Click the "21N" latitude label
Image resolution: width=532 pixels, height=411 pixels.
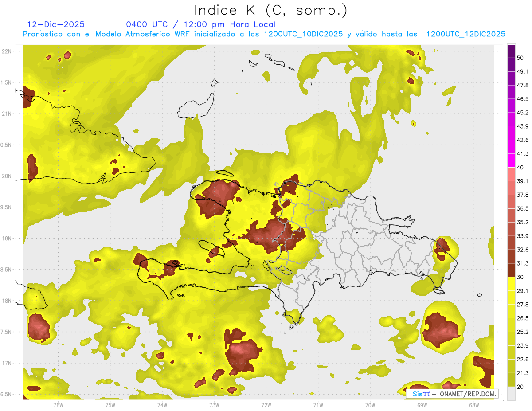click(7, 114)
